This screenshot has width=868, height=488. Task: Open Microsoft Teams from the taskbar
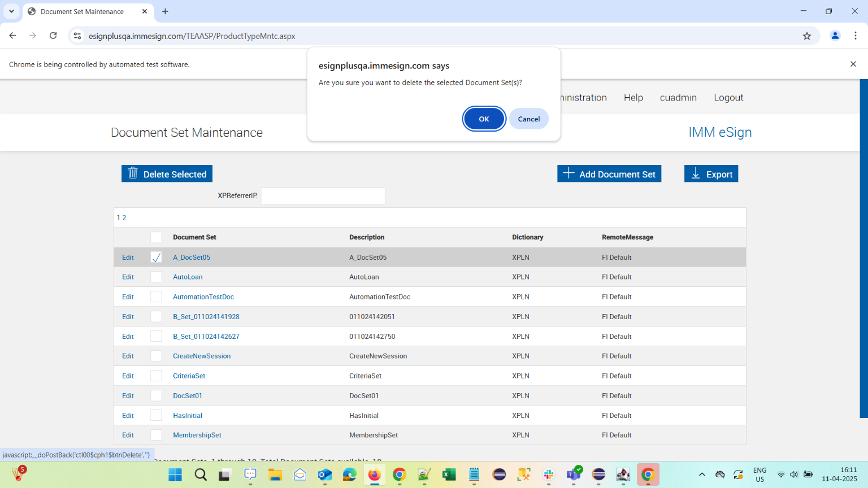(574, 473)
